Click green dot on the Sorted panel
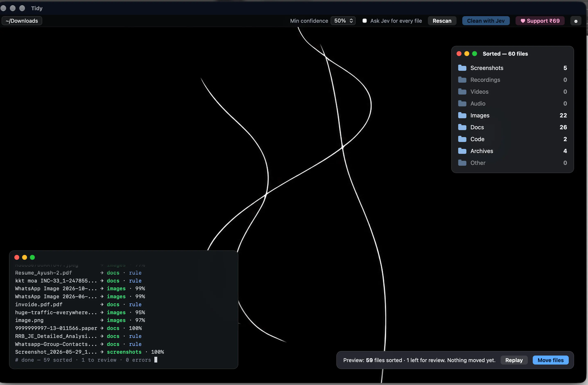The width and height of the screenshot is (588, 385). click(474, 54)
